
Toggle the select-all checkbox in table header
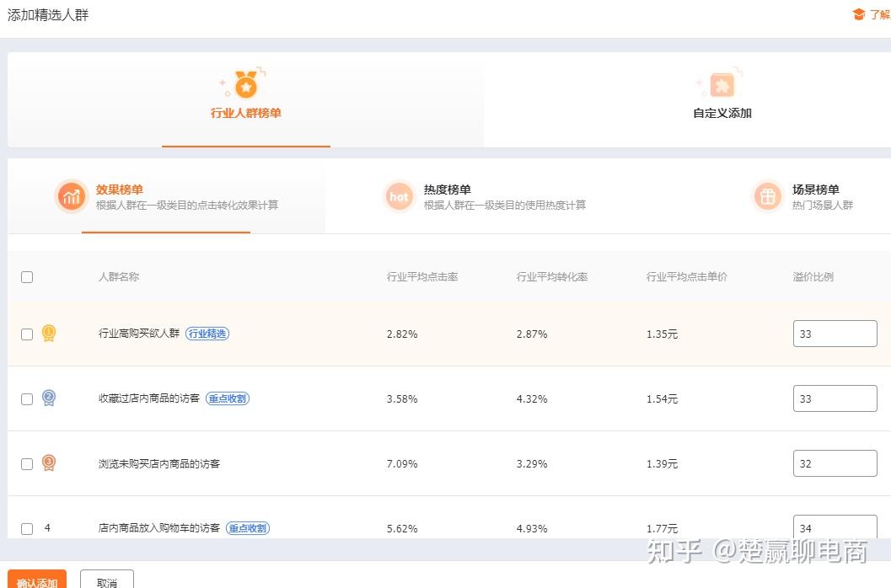(27, 277)
